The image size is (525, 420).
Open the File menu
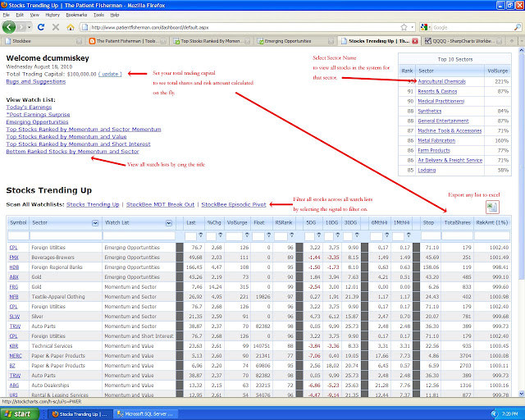[6, 15]
